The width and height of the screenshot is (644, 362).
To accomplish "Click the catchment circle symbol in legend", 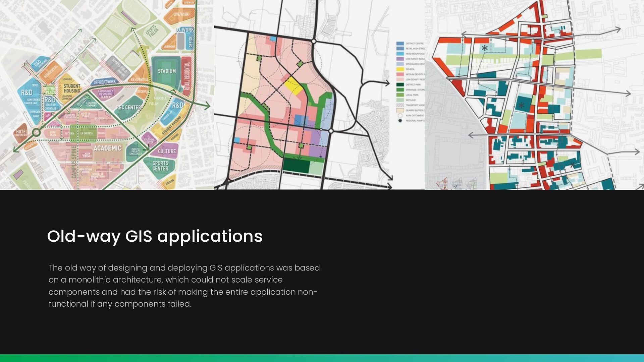I will tap(400, 115).
